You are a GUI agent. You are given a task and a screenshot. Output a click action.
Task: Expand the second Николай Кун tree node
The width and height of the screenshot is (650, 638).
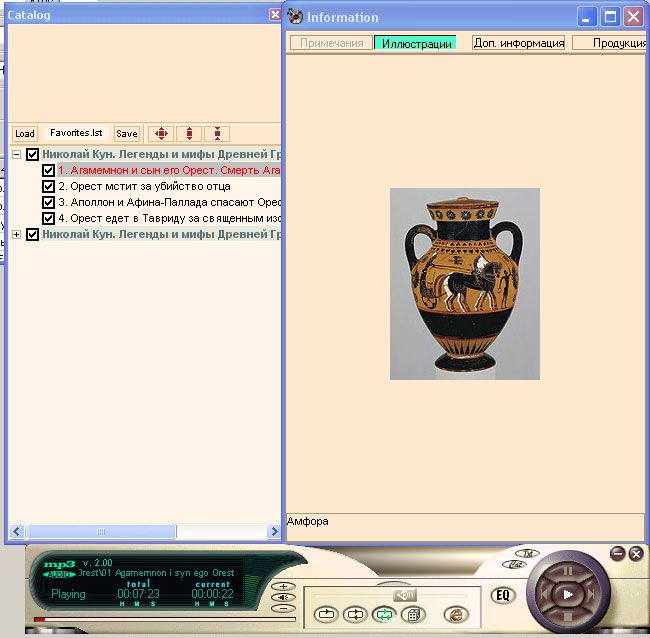(16, 234)
